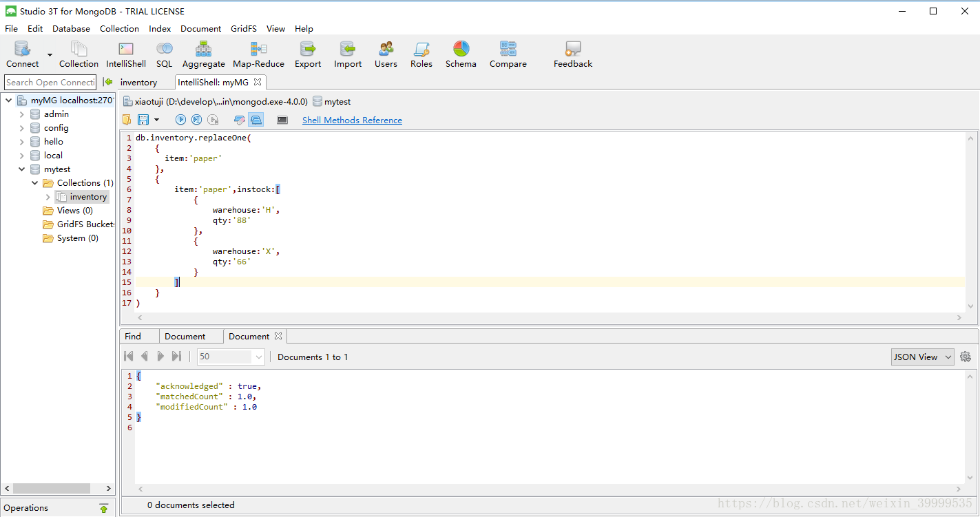Collapse the mytest database node

(x=22, y=169)
